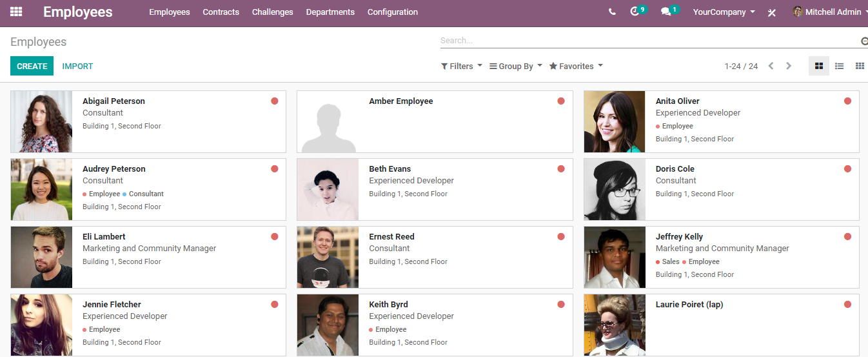
Task: Click Abigail Peterson's photo thumbnail
Action: coord(42,121)
